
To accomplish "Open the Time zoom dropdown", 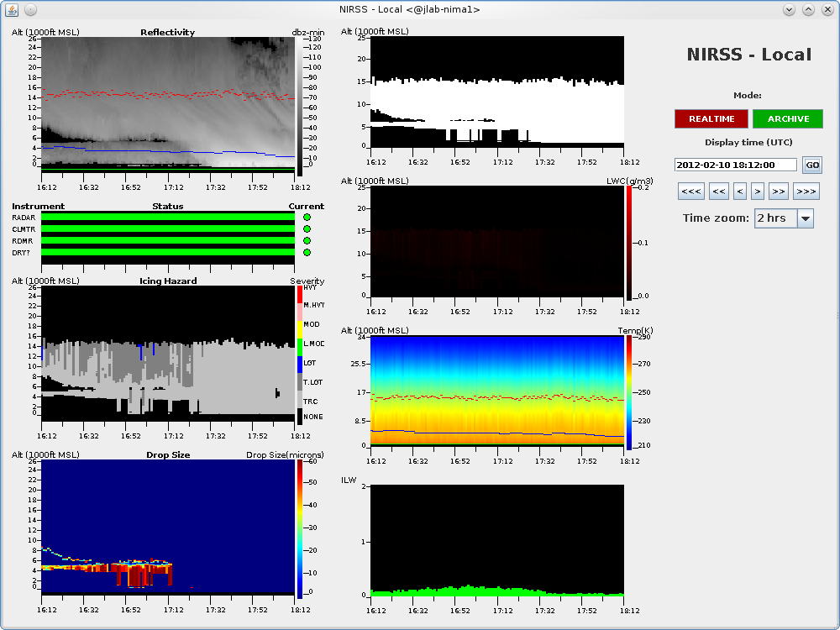I will [x=784, y=218].
